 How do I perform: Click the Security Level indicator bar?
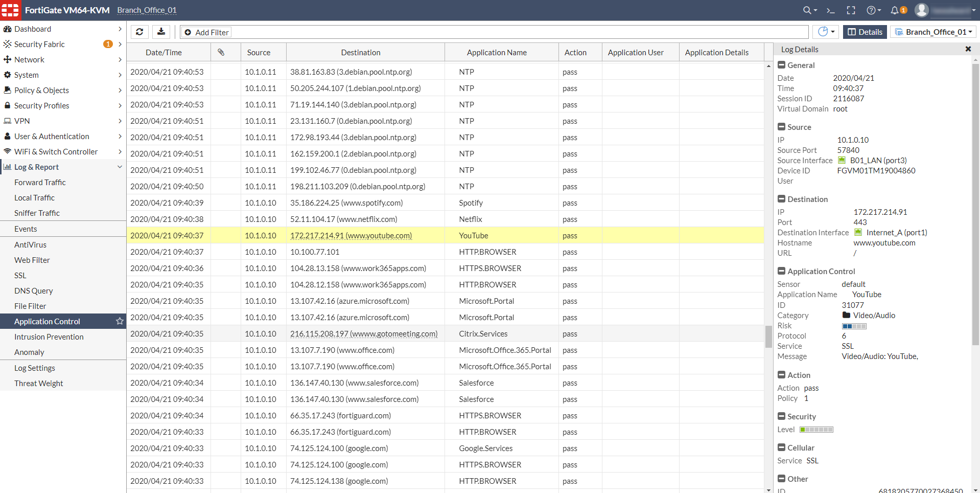816,430
